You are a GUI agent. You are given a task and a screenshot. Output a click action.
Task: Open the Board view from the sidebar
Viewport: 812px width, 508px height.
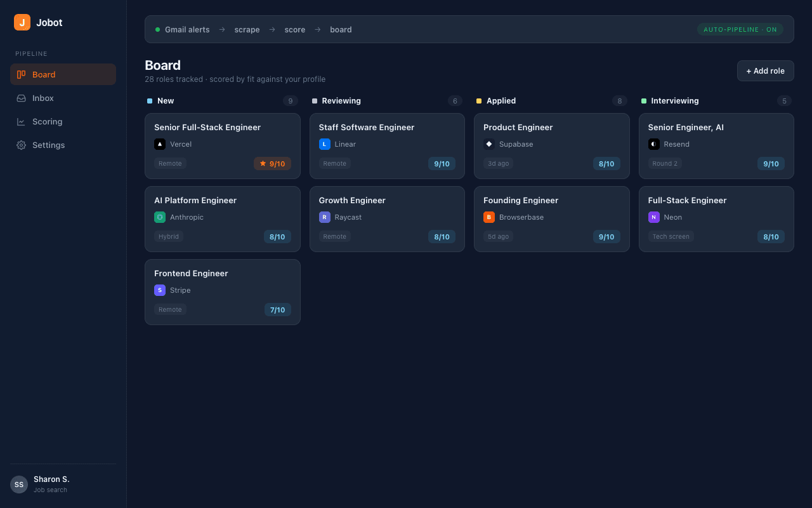[63, 74]
